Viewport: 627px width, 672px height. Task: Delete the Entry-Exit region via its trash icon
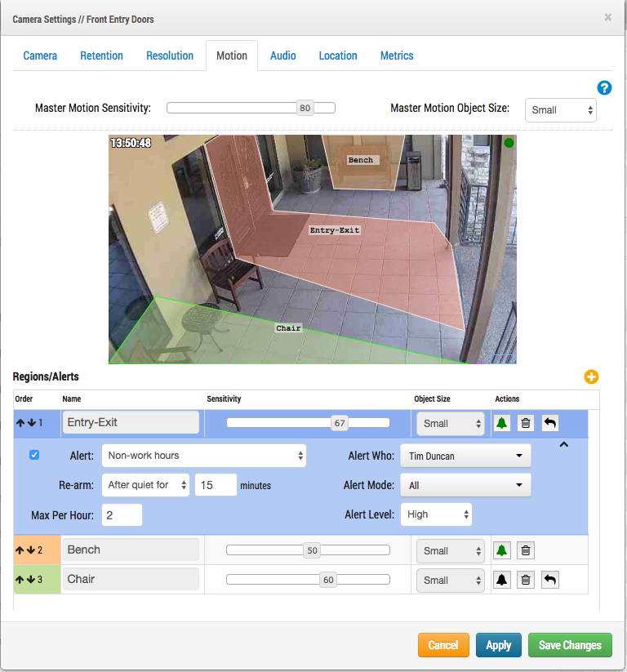(526, 424)
